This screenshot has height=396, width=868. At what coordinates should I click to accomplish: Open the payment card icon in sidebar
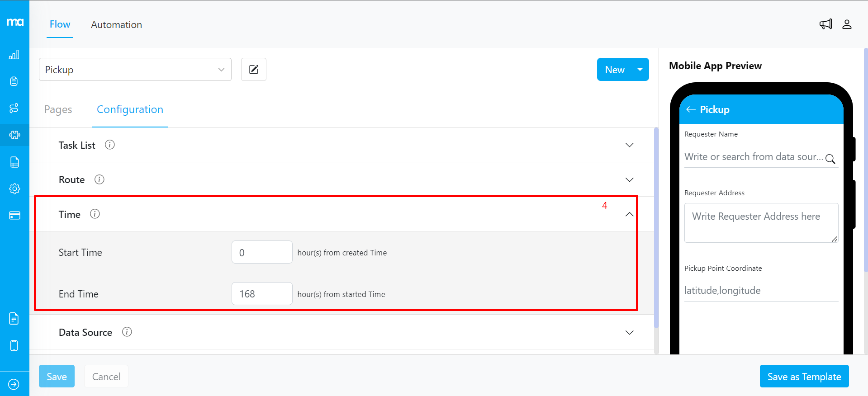14,216
